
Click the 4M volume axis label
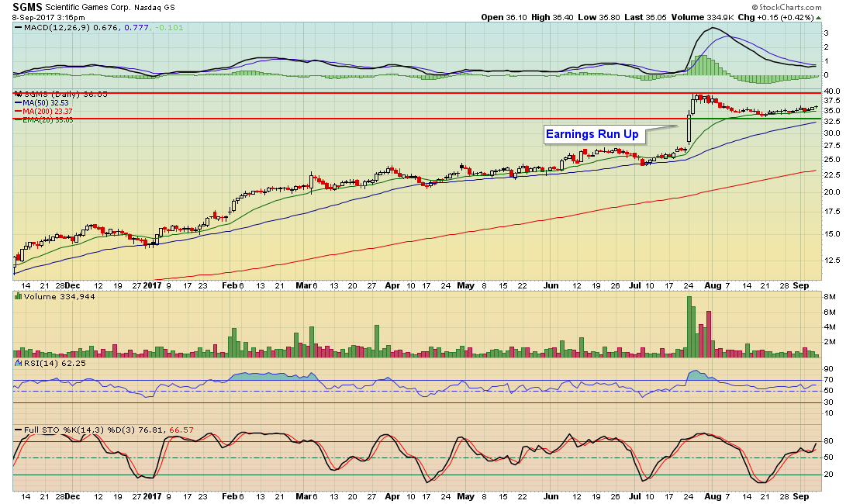(829, 326)
